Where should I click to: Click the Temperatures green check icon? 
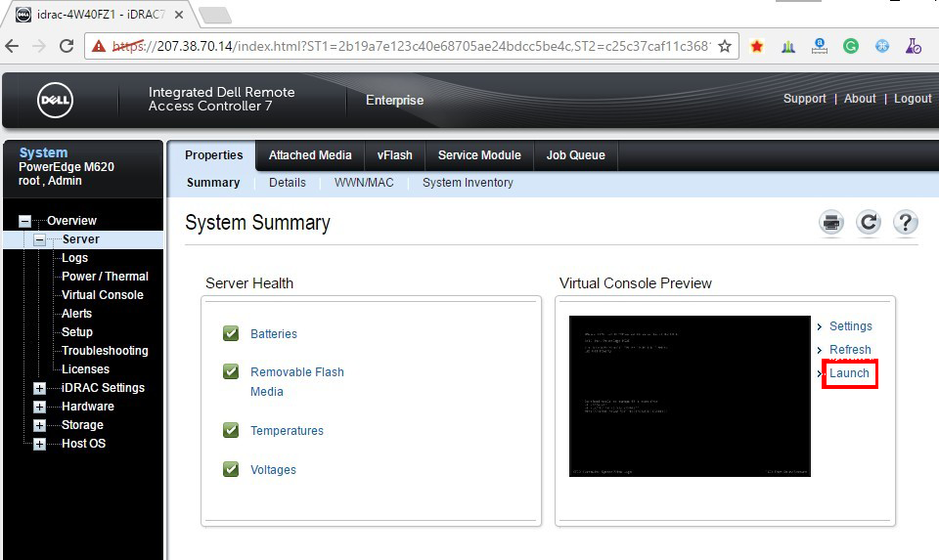pos(231,430)
